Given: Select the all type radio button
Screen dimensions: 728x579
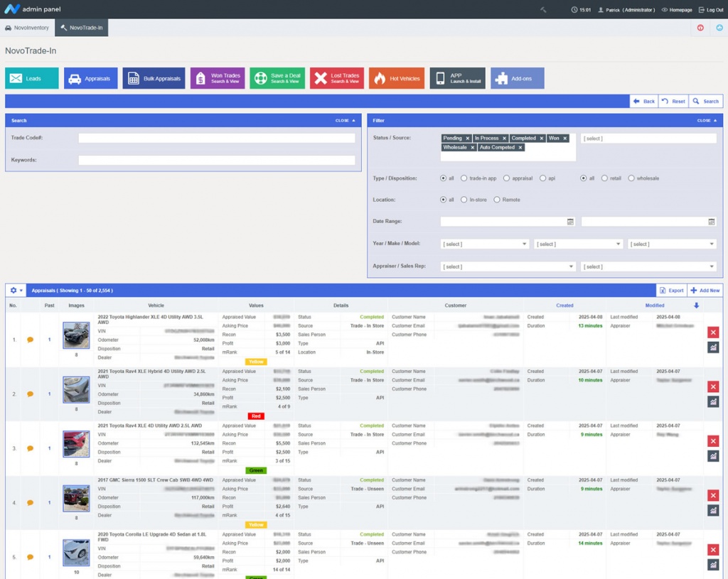Looking at the screenshot, I should 444,178.
